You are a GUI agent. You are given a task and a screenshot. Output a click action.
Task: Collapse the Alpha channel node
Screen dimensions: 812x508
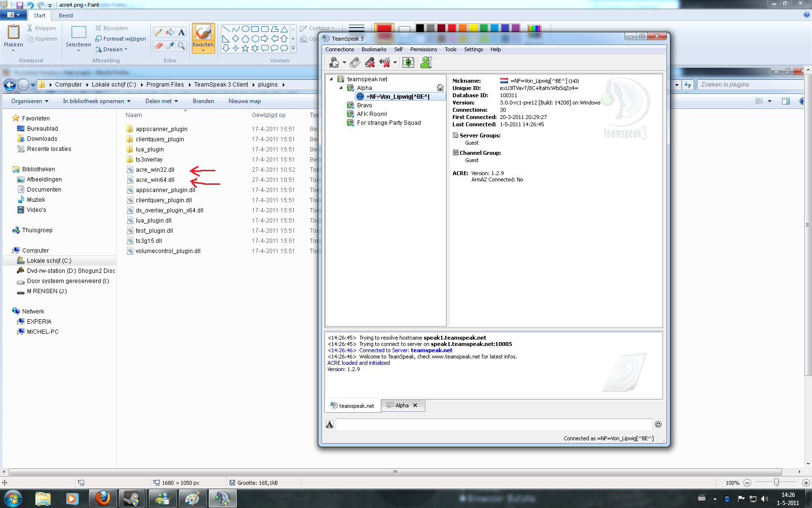pyautogui.click(x=341, y=88)
